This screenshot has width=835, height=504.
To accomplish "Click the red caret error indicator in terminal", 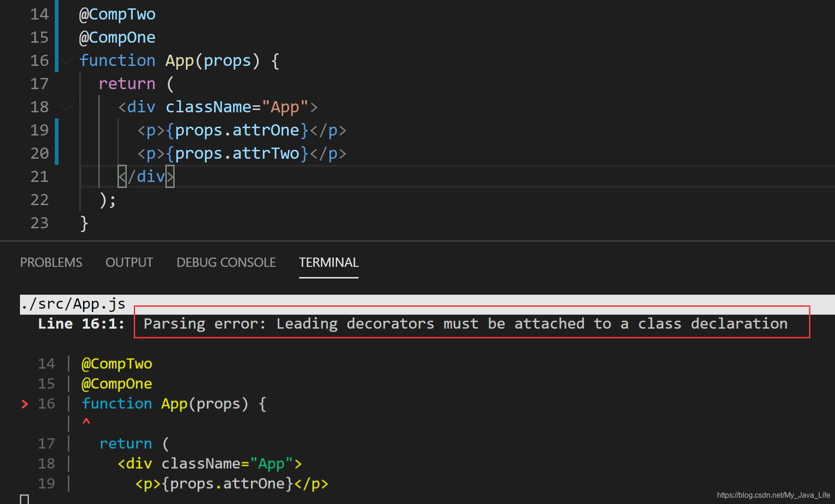I will [x=86, y=421].
